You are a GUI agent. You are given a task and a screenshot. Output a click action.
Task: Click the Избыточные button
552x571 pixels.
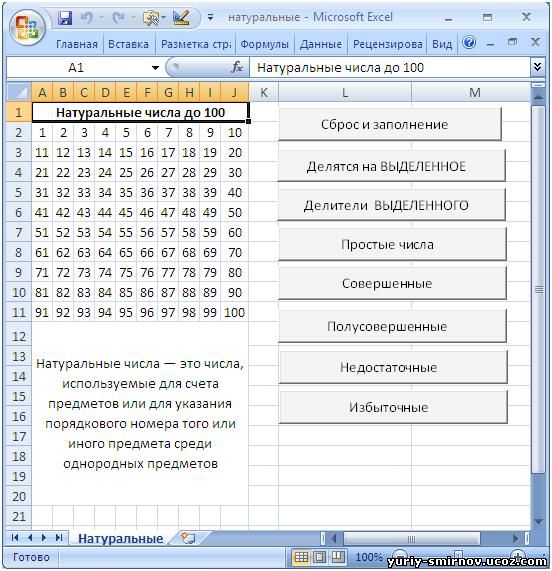[393, 407]
